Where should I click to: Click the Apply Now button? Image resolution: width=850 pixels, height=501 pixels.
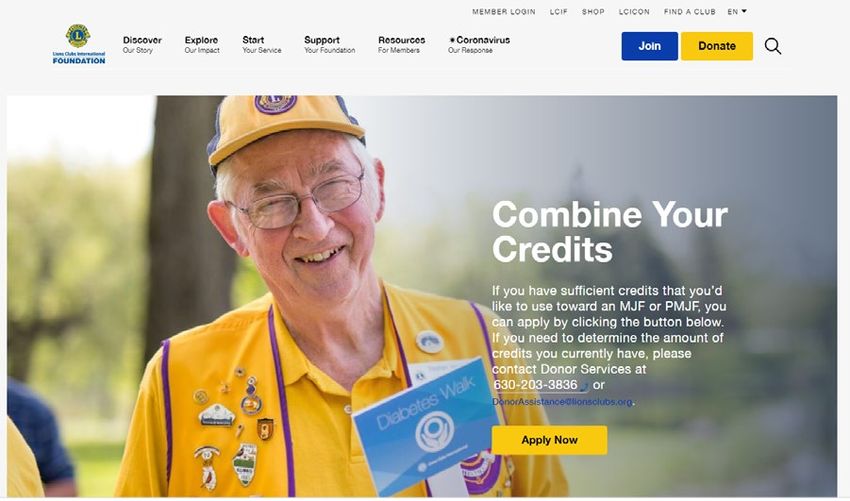pos(550,440)
